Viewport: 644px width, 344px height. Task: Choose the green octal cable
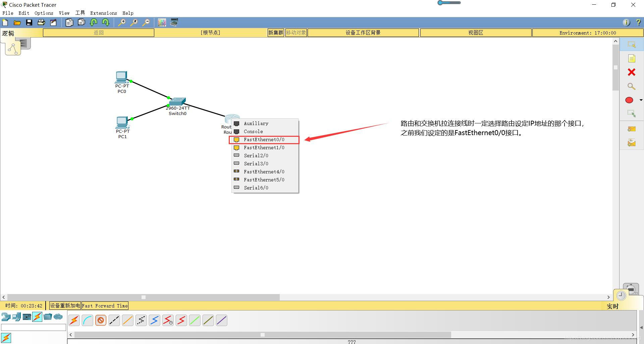coord(195,321)
